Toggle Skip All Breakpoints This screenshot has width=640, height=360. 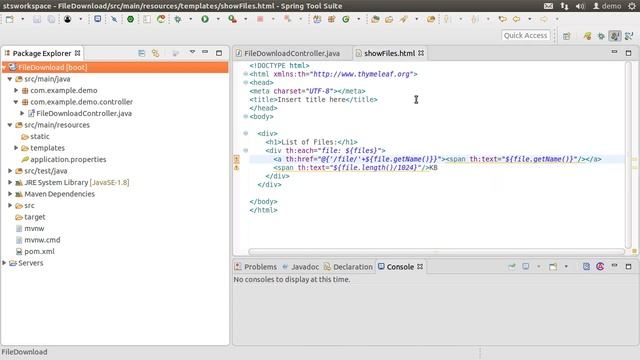[114, 19]
